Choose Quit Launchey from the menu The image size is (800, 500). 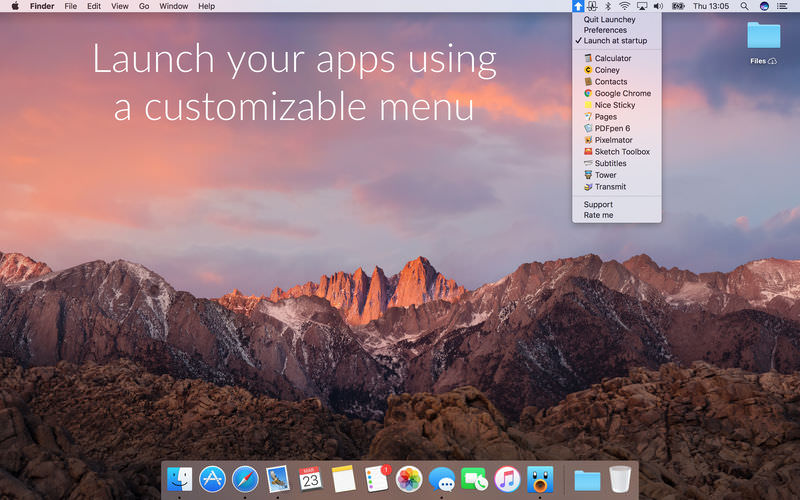click(609, 19)
